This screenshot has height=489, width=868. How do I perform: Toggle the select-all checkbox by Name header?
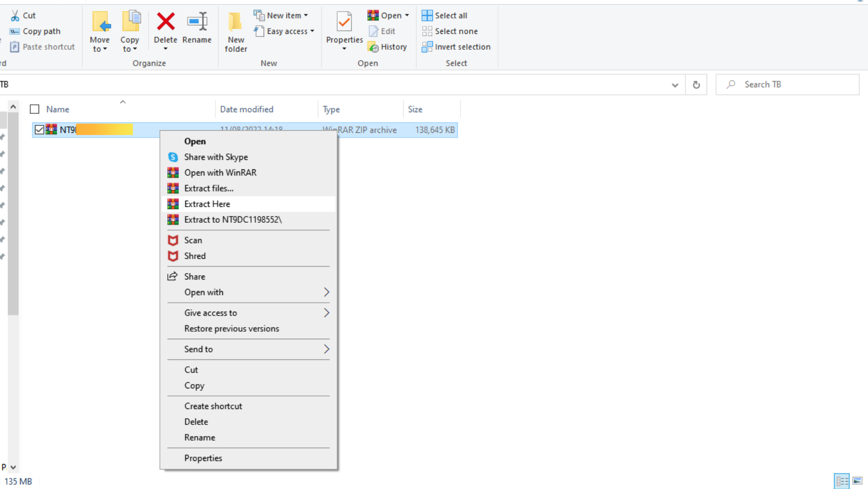pos(35,110)
